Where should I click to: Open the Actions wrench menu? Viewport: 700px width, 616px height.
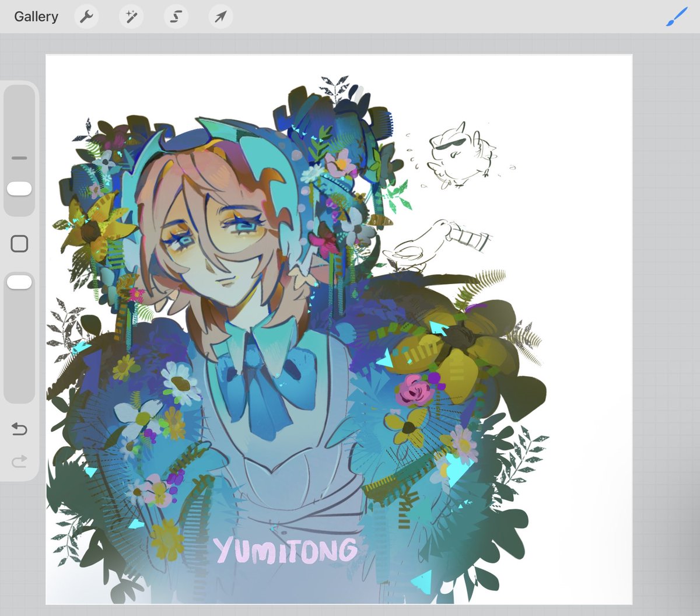[86, 17]
